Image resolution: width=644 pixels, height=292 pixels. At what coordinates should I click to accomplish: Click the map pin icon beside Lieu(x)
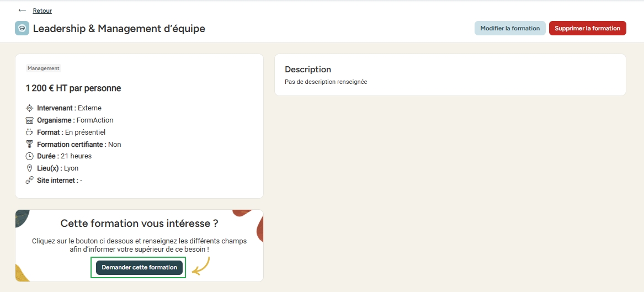(x=29, y=168)
